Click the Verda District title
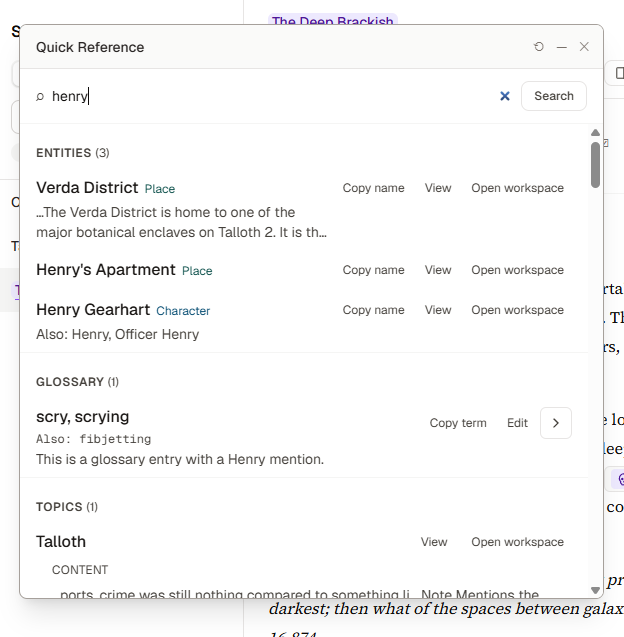 click(87, 188)
